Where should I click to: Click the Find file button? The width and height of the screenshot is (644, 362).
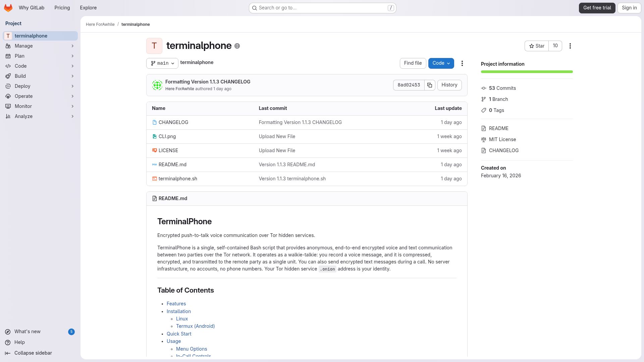click(x=413, y=63)
